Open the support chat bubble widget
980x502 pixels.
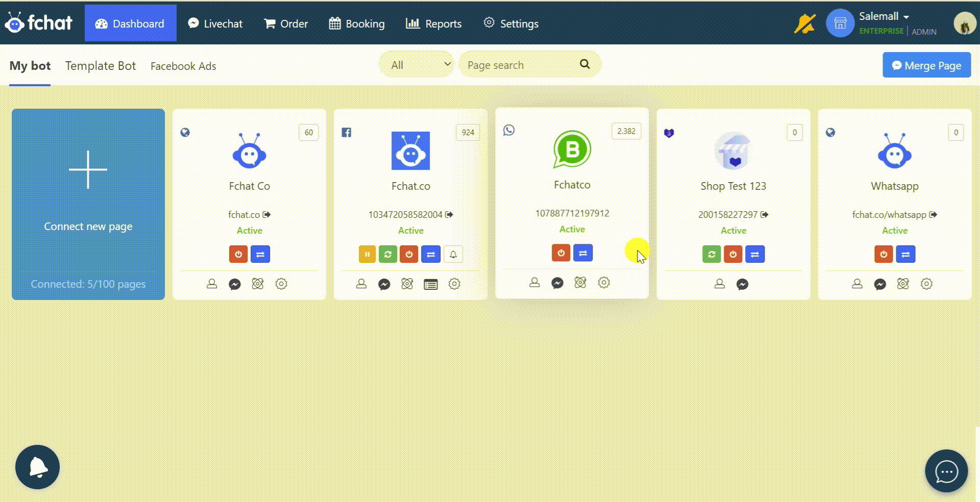pos(946,471)
